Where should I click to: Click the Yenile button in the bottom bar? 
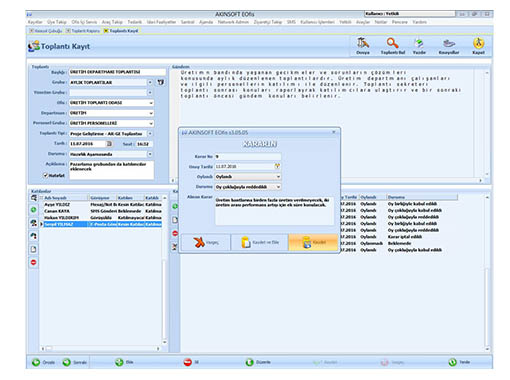coord(459,362)
